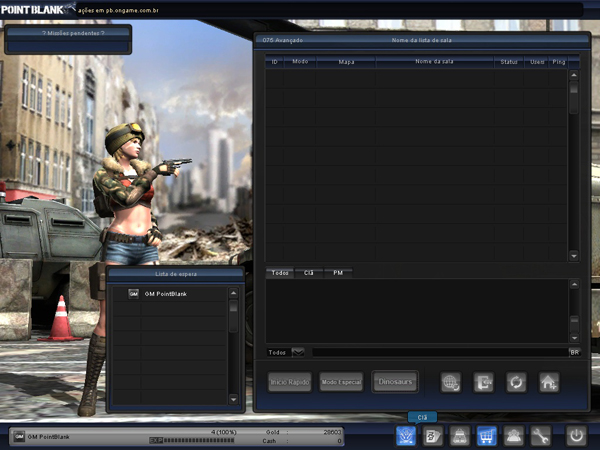Viewport: 600px width, 450px height.
Task: Click chat area scrollbar up arrow
Action: coord(574,285)
